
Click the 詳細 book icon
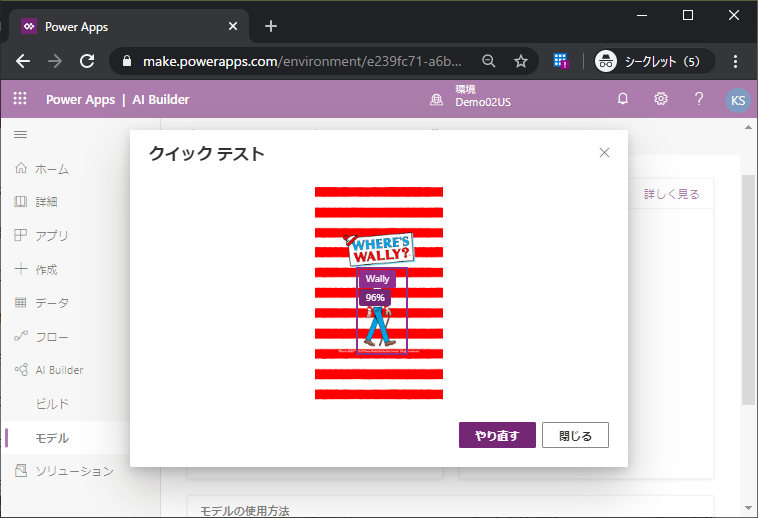21,201
